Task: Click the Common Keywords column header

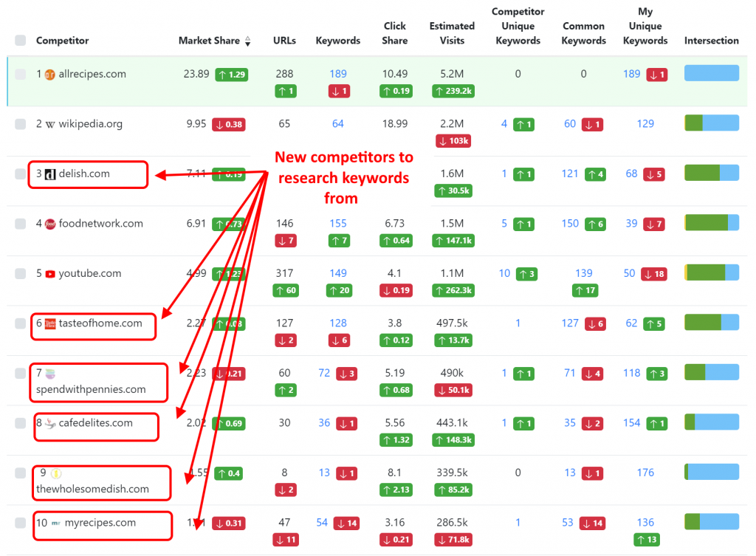Action: [x=583, y=33]
